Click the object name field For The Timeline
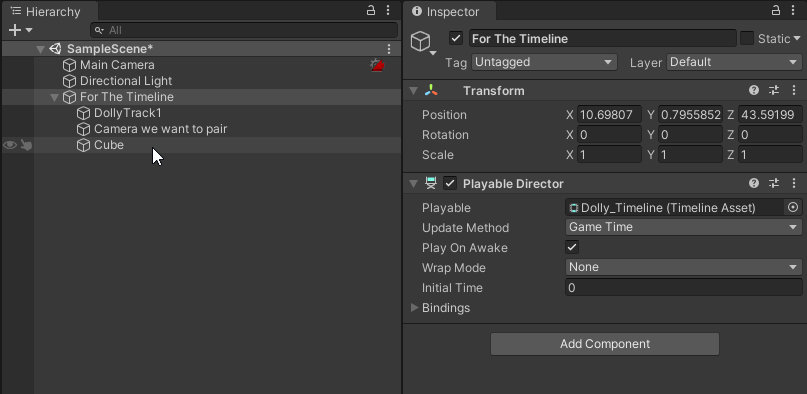This screenshot has width=807, height=394. point(603,39)
